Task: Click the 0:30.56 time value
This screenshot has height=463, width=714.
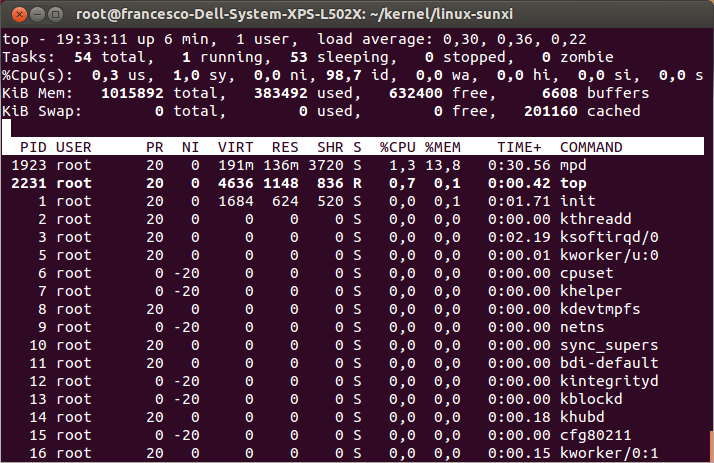Action: coord(519,165)
